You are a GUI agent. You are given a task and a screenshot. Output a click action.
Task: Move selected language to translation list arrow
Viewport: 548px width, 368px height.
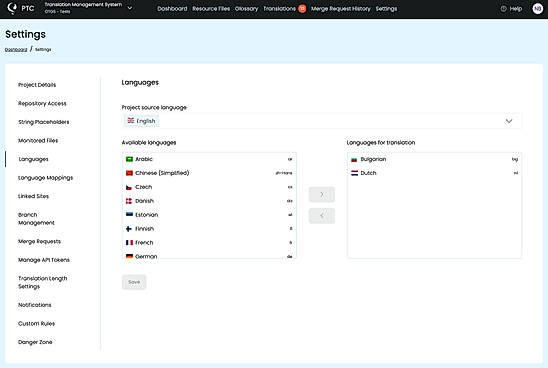(x=322, y=195)
